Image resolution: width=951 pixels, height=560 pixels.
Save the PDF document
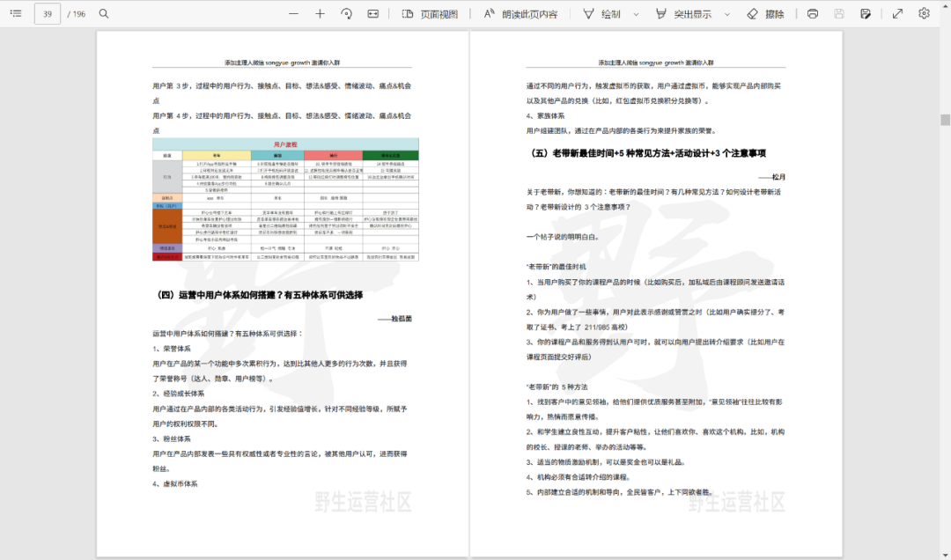(839, 13)
